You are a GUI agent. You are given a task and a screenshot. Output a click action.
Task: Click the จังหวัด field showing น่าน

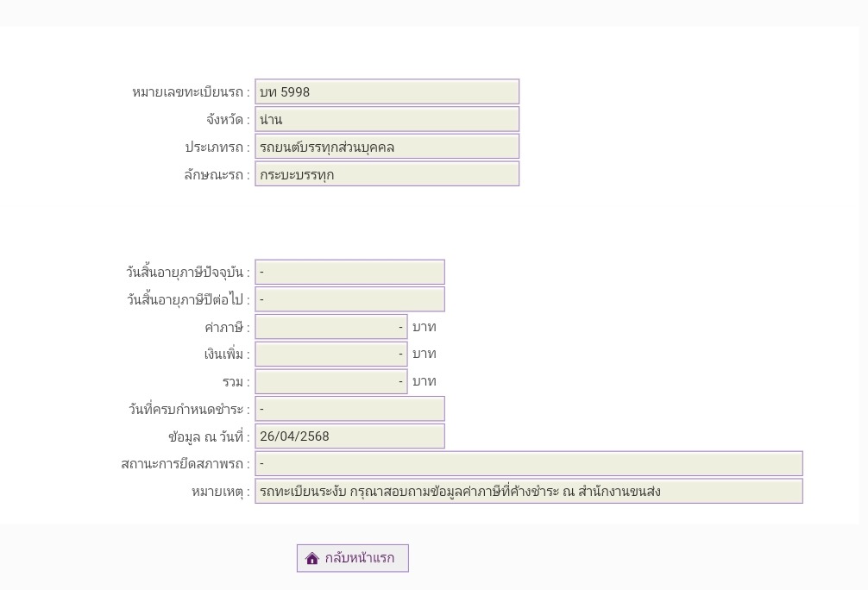click(x=387, y=119)
